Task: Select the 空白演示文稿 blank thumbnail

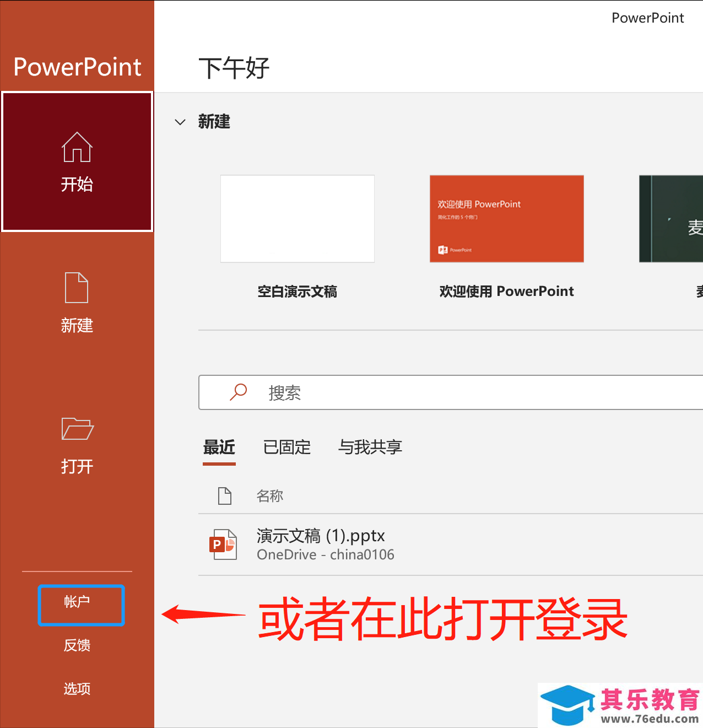Action: coord(298,219)
